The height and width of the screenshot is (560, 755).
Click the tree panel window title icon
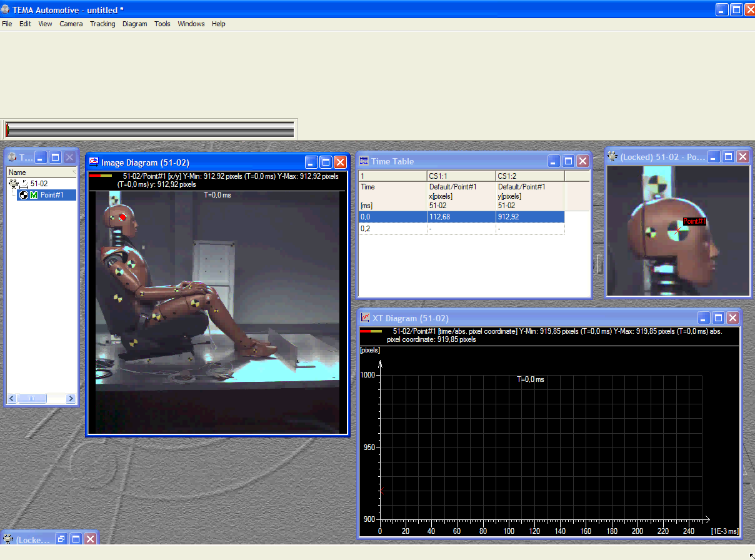pyautogui.click(x=12, y=157)
